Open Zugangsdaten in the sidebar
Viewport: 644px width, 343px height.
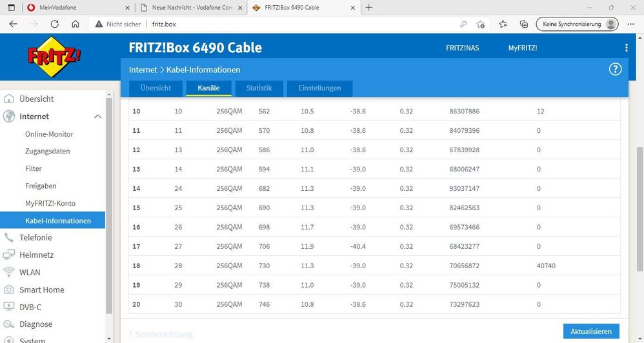(48, 152)
